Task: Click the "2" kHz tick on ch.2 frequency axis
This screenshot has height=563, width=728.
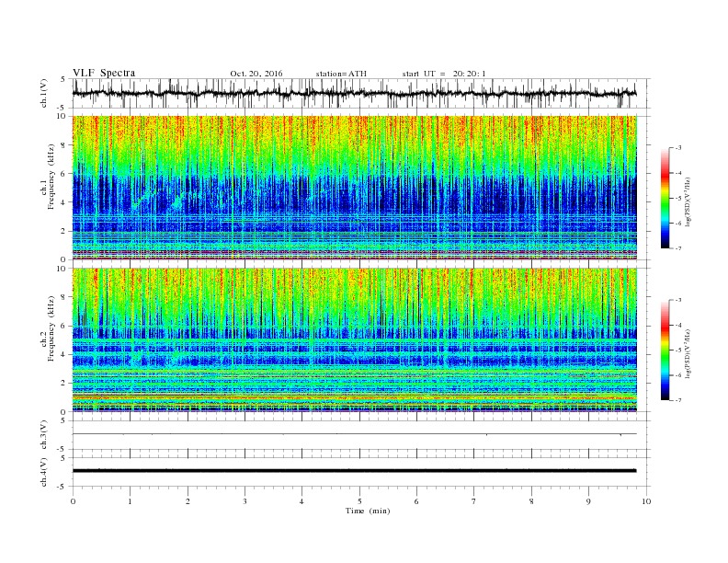Action: 63,383
